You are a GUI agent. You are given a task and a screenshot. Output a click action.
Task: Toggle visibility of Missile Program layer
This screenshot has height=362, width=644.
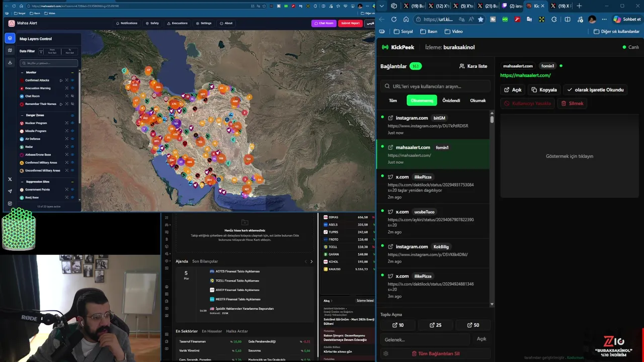tap(72, 131)
